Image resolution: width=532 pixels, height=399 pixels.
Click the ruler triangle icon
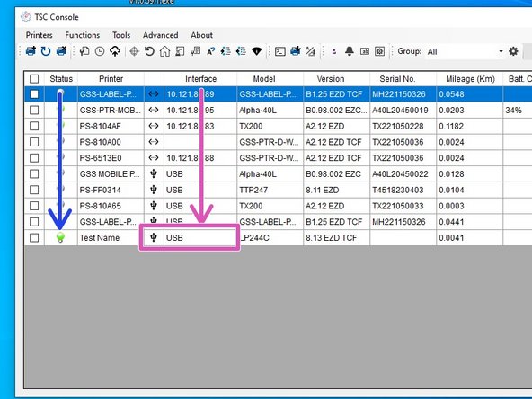[310, 51]
